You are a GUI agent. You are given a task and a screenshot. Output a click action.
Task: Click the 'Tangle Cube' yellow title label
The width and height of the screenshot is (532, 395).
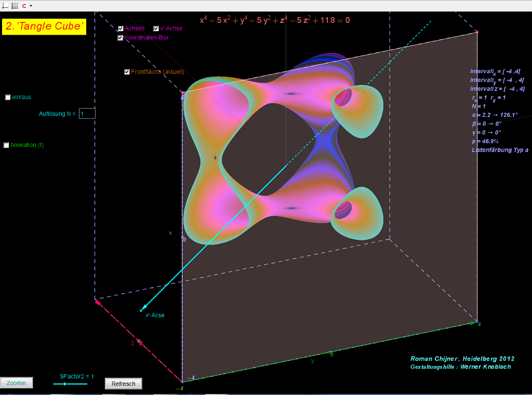[44, 26]
